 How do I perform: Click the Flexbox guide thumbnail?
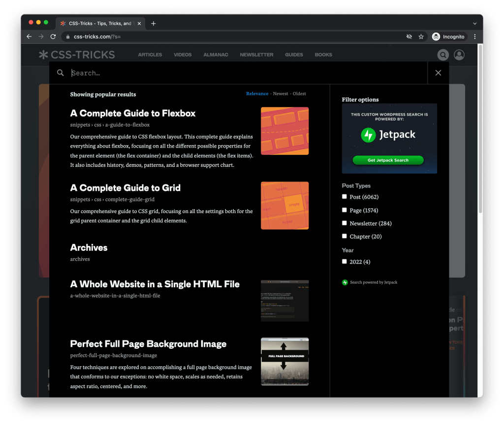[x=285, y=131]
